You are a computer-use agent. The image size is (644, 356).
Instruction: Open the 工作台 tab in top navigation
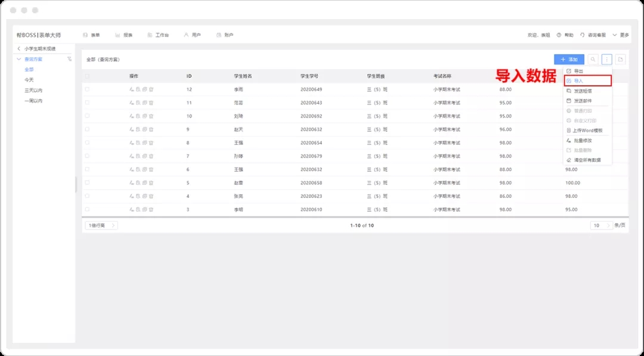(x=158, y=35)
